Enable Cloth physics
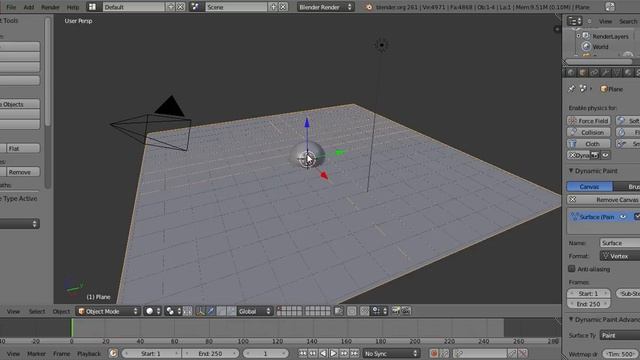Image resolution: width=640 pixels, height=360 pixels. point(589,144)
